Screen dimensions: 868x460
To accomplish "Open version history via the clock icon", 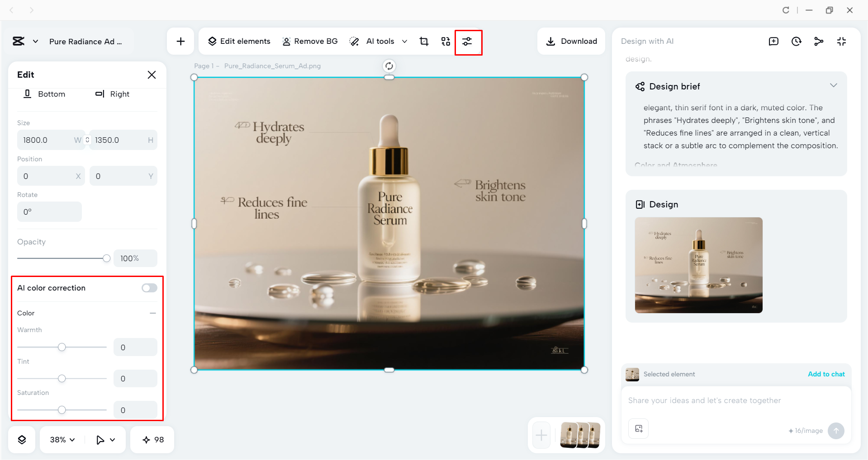I will pyautogui.click(x=796, y=41).
